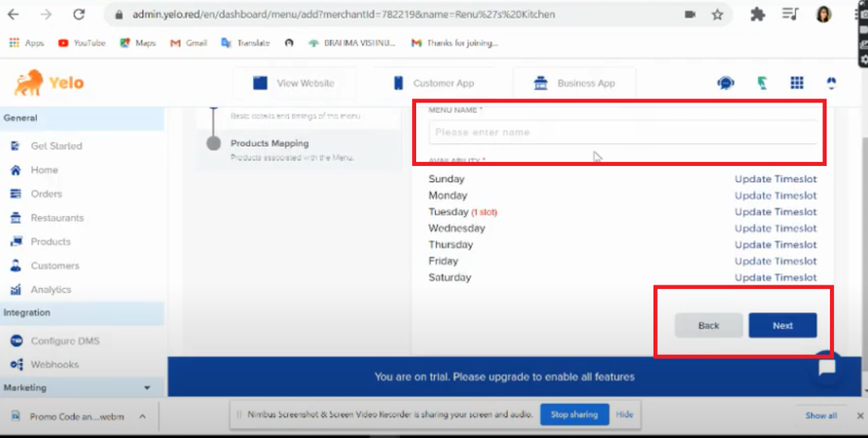
Task: Click the chat support bubble icon
Action: (x=827, y=368)
